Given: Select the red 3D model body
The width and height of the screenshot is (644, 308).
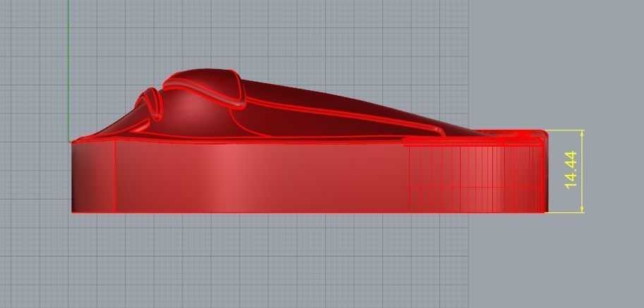Looking at the screenshot, I should [x=310, y=141].
